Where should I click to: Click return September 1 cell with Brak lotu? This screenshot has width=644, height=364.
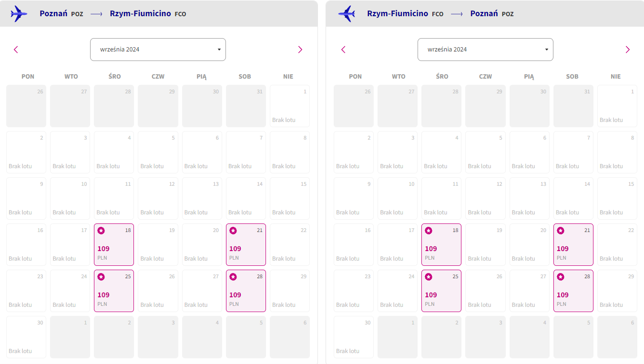pyautogui.click(x=617, y=106)
